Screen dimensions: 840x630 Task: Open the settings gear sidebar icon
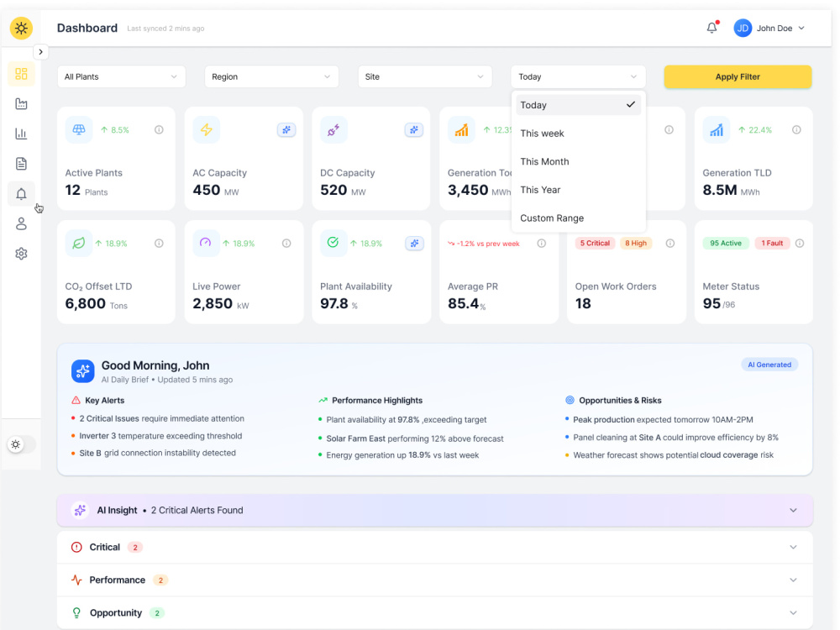22,254
